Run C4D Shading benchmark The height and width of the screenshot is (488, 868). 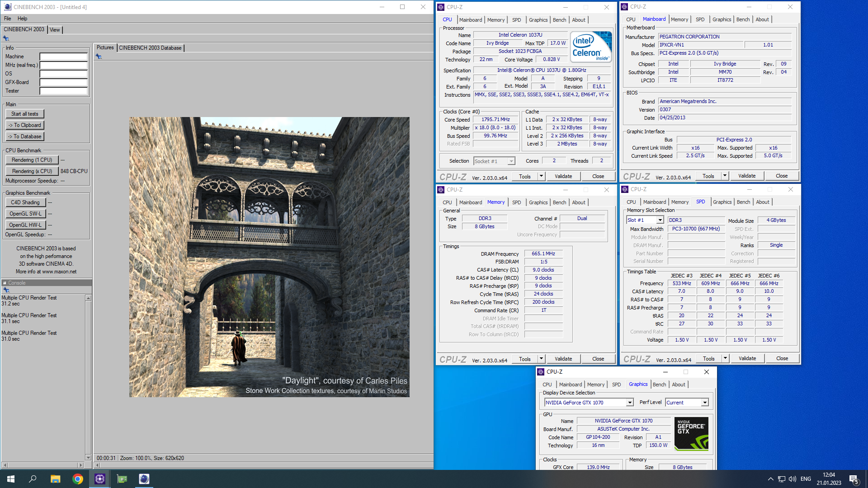pyautogui.click(x=25, y=202)
